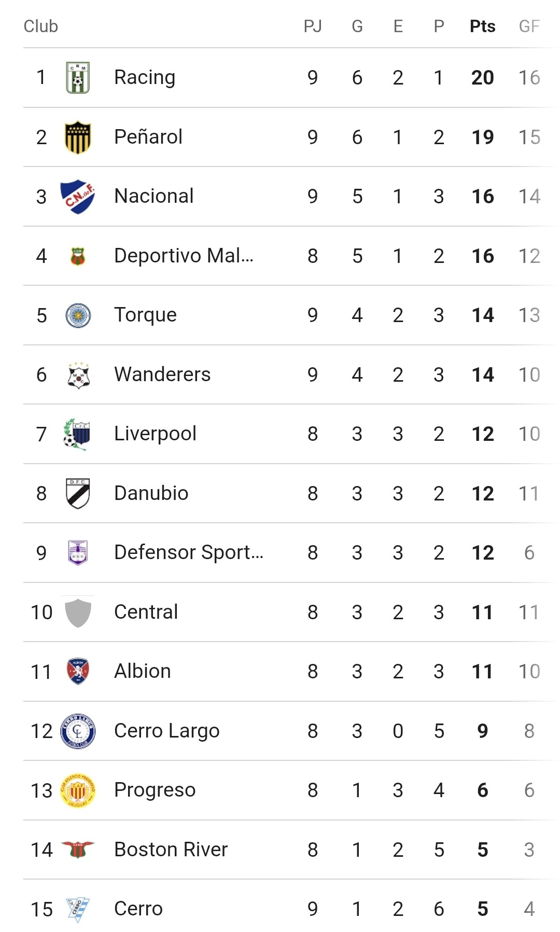Viewport: 560px width, 932px height.
Task: Click the Liverpool club crest icon
Action: 78,434
